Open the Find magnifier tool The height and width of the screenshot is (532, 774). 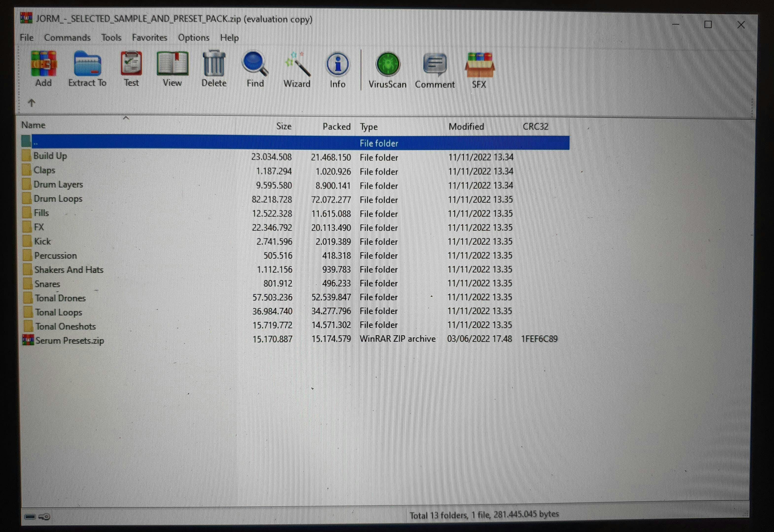pos(255,69)
